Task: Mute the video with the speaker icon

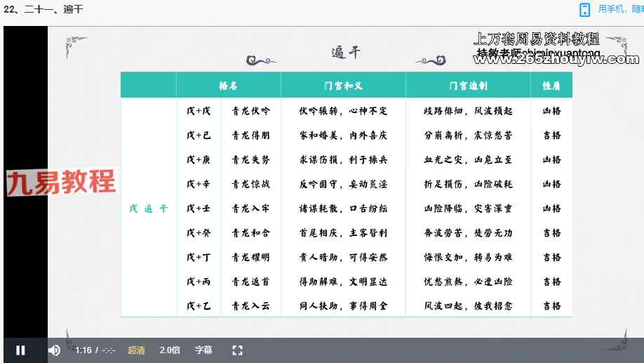Action: (x=54, y=350)
